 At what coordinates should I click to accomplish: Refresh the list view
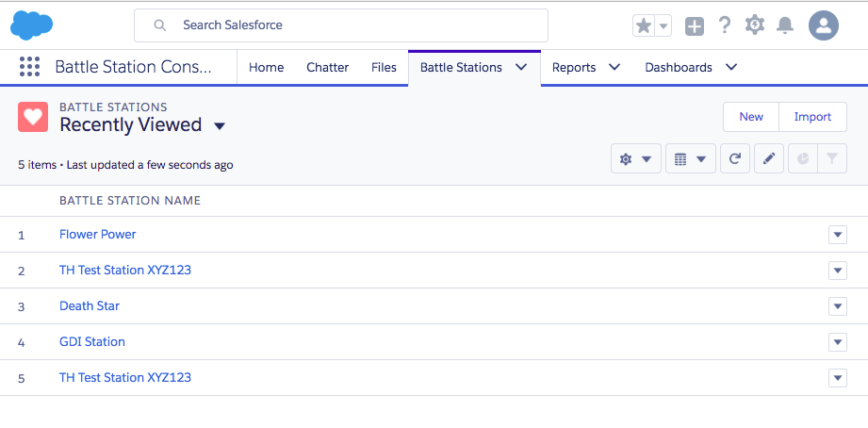click(735, 159)
